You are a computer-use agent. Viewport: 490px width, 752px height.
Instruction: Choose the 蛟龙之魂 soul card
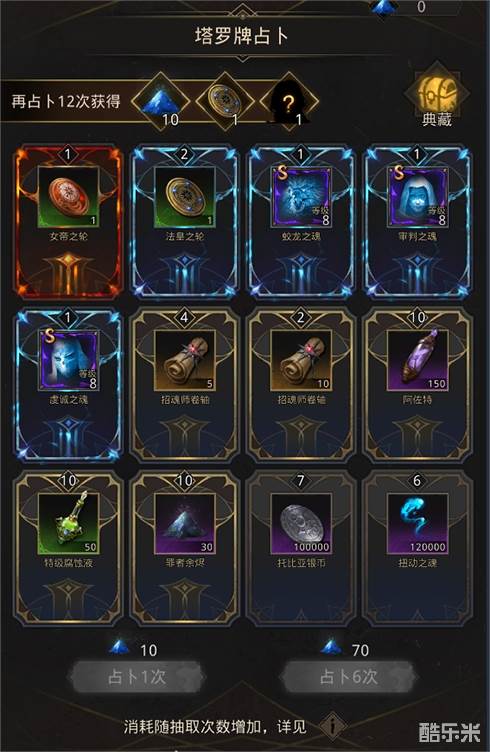[x=301, y=221]
